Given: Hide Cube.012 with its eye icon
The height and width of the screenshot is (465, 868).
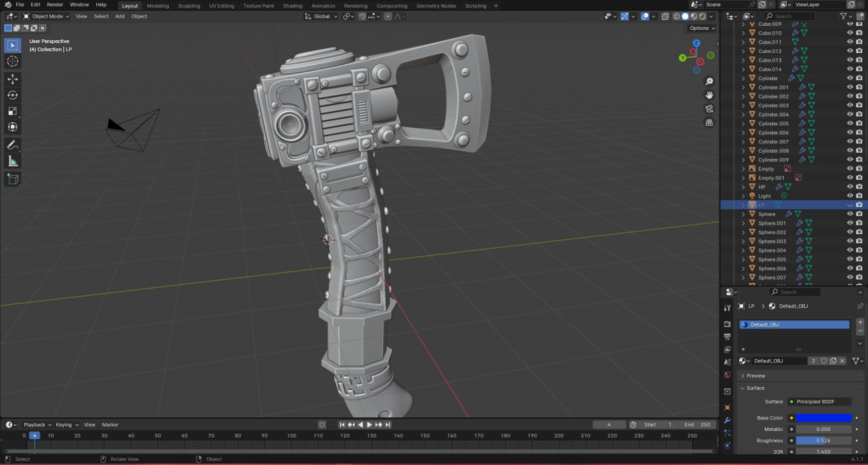Looking at the screenshot, I should click(x=850, y=51).
